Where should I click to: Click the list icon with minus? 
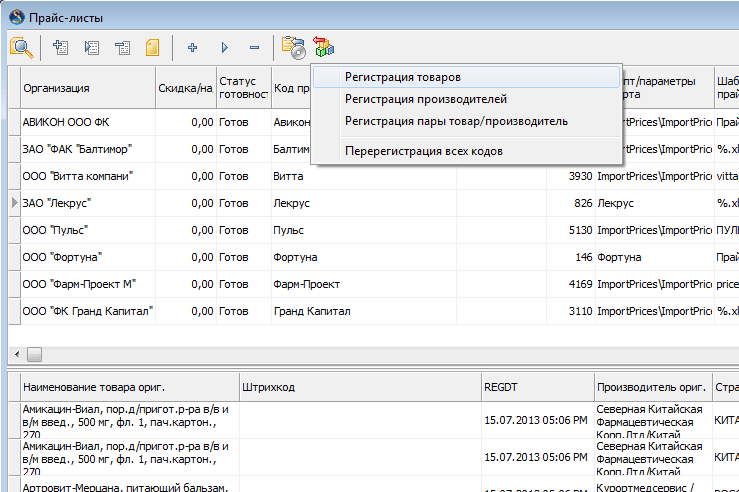pos(123,48)
